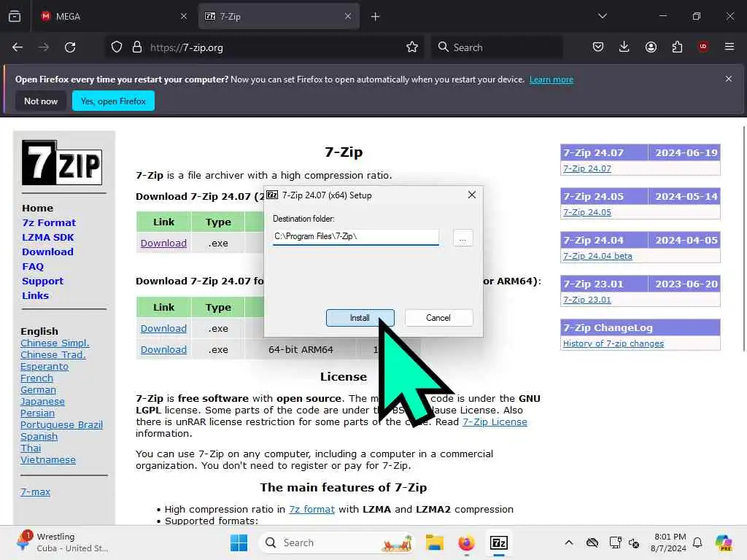Click the page vertical scrollbar
Screen dimensions: 747x560
[x=743, y=238]
